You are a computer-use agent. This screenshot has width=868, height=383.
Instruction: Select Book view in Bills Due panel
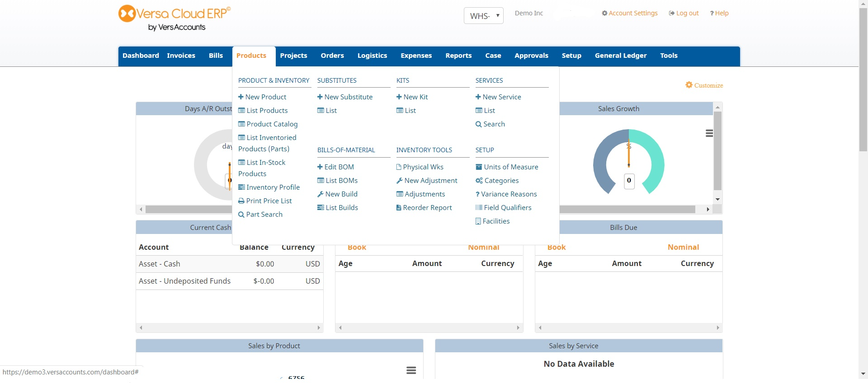click(x=557, y=247)
